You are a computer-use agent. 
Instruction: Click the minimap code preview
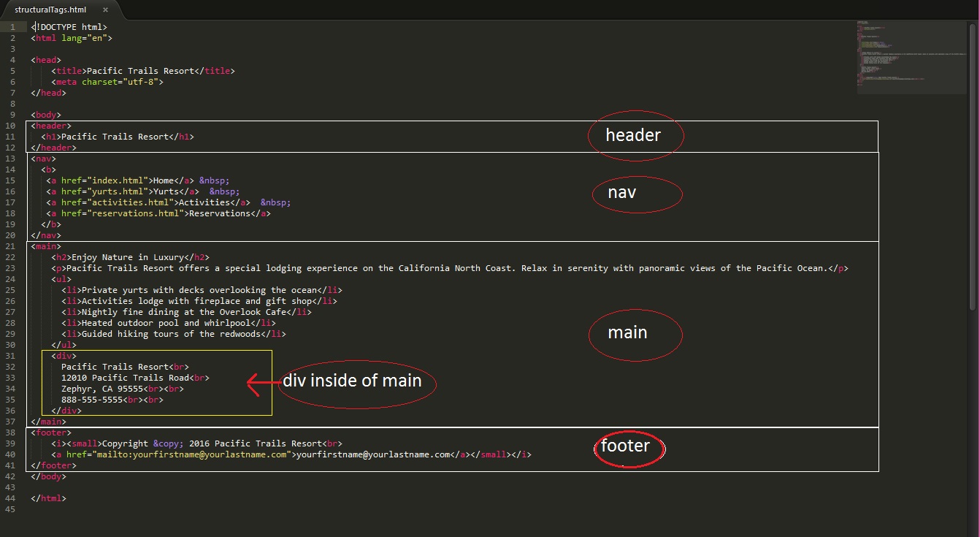[x=910, y=57]
